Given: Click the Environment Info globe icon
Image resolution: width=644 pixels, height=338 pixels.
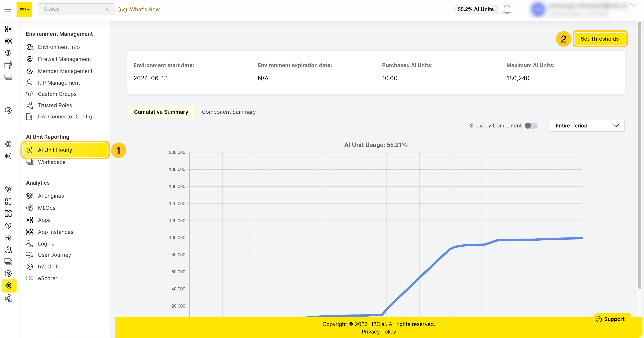Looking at the screenshot, I should (x=30, y=47).
